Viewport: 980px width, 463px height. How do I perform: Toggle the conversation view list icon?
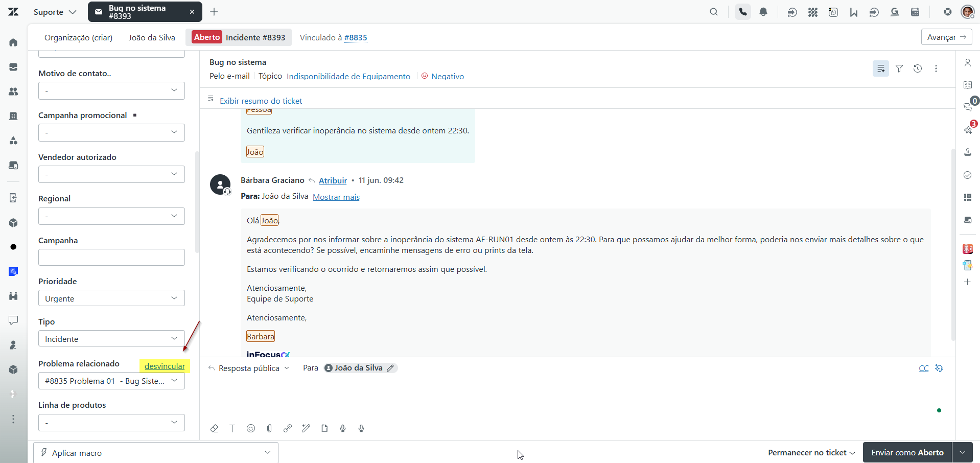[x=881, y=68]
